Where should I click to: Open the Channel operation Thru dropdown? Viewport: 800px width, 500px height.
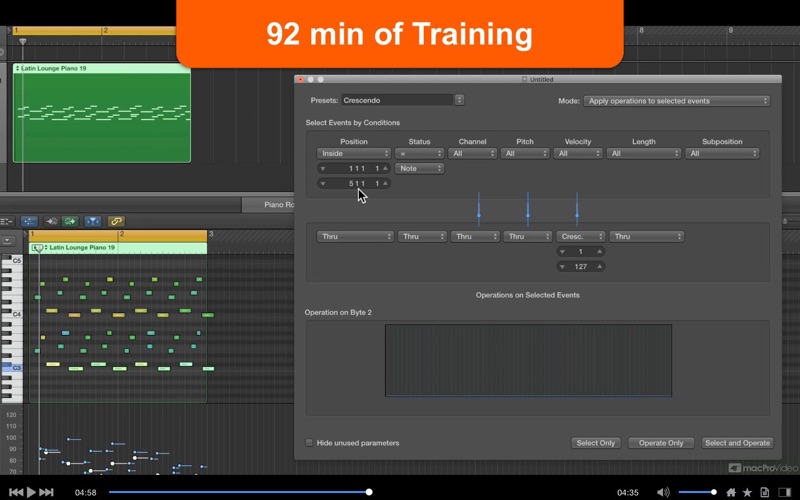tap(475, 236)
